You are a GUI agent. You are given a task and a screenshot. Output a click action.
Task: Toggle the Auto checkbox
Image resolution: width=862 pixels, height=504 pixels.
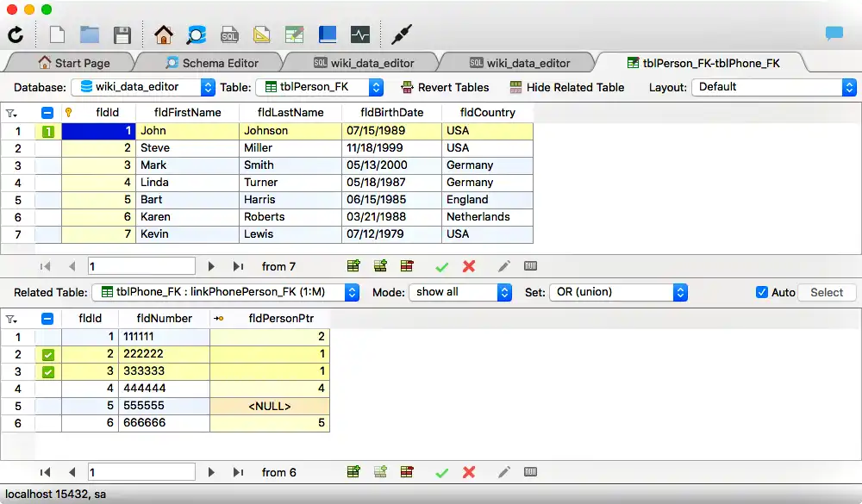(762, 292)
